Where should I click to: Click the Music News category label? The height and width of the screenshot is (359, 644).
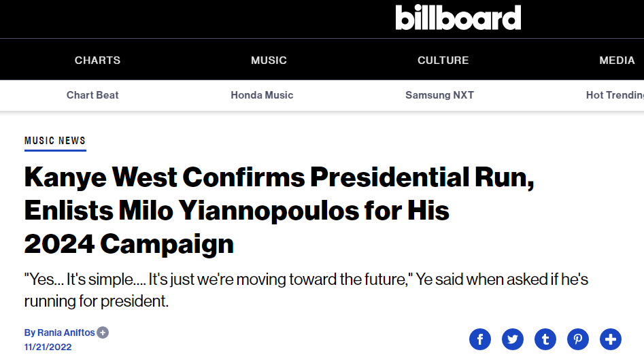click(x=55, y=141)
